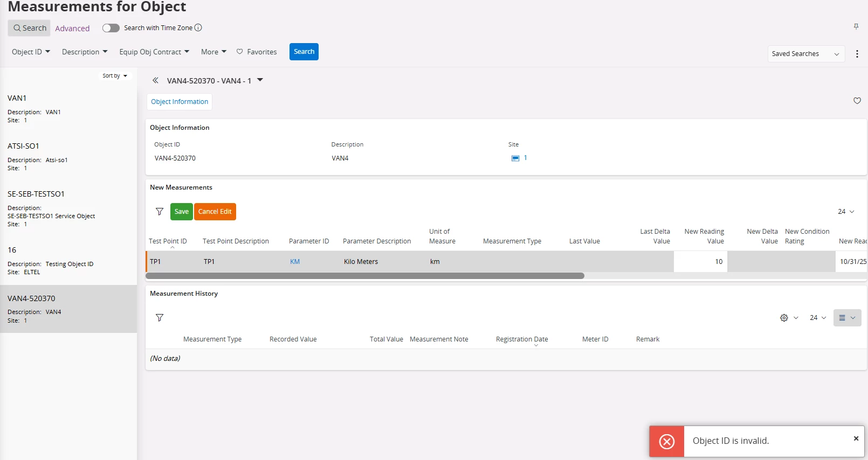868x460 pixels.
Task: Click the Parameter ID column header
Action: pos(309,241)
